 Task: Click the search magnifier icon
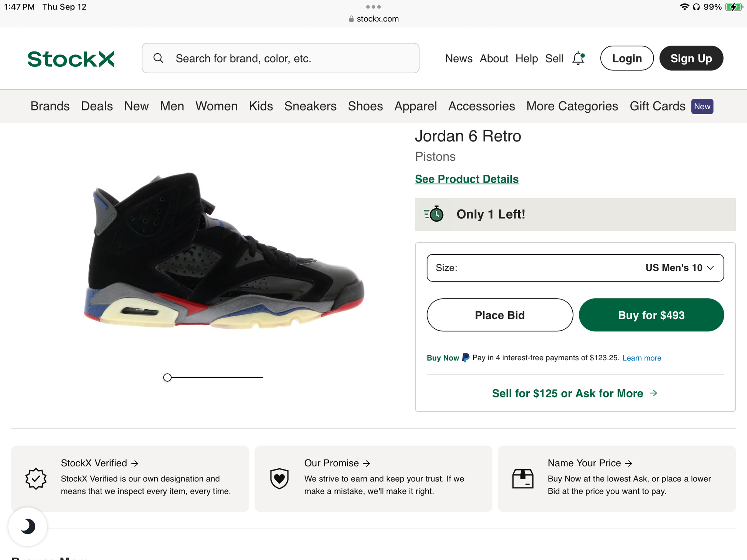(x=159, y=58)
